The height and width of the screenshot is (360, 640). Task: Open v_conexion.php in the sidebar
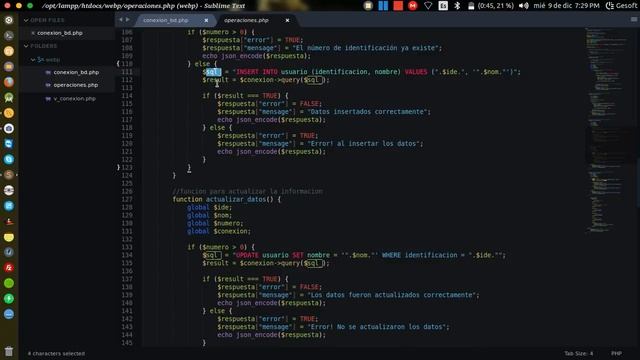click(x=75, y=99)
